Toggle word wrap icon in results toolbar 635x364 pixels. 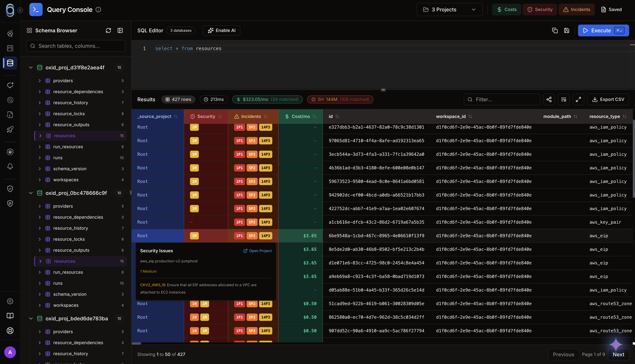click(564, 99)
